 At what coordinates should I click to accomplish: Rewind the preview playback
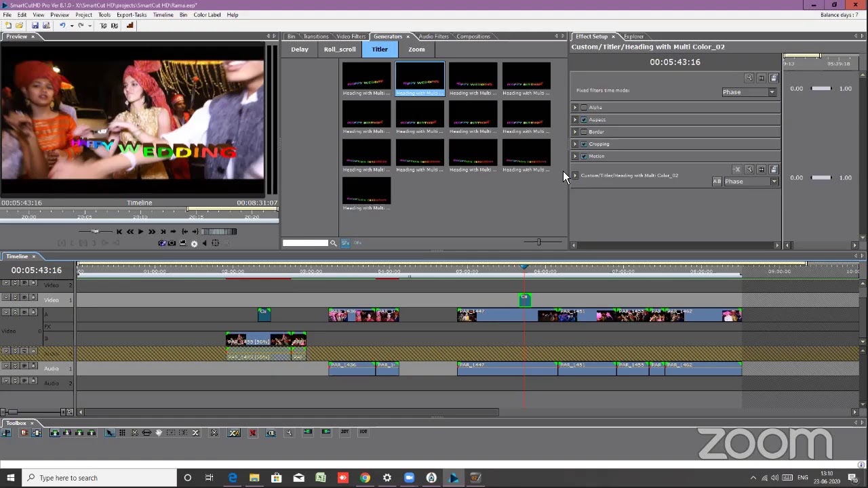(x=130, y=232)
